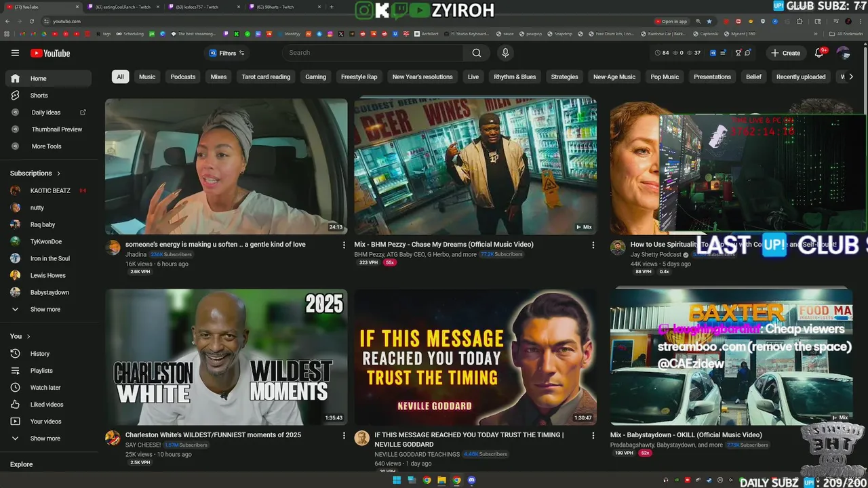
Task: Expand the You section chevron
Action: pyautogui.click(x=28, y=336)
